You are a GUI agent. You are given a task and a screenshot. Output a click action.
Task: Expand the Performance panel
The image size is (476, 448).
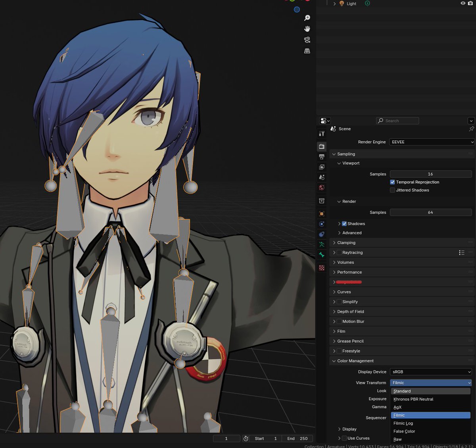coord(334,272)
